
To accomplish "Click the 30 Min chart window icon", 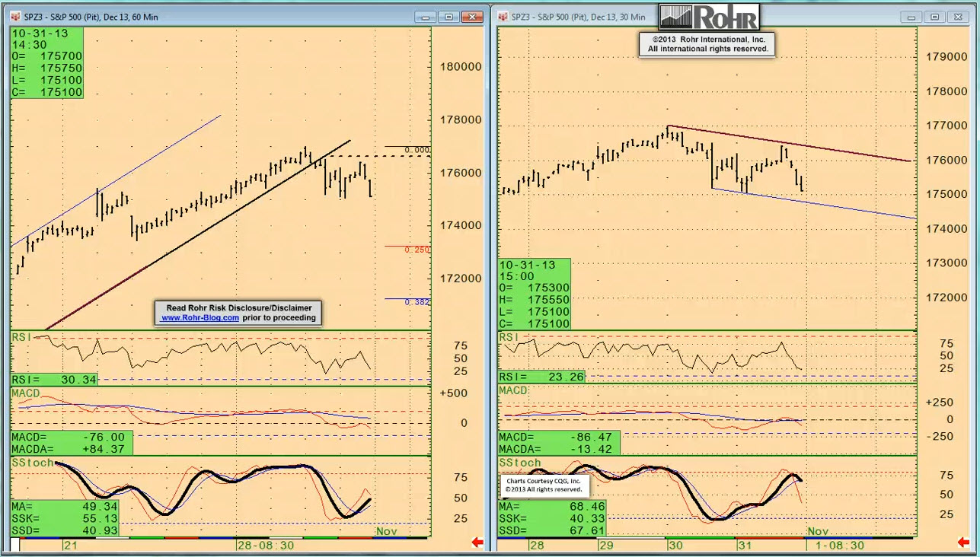I will coord(503,17).
